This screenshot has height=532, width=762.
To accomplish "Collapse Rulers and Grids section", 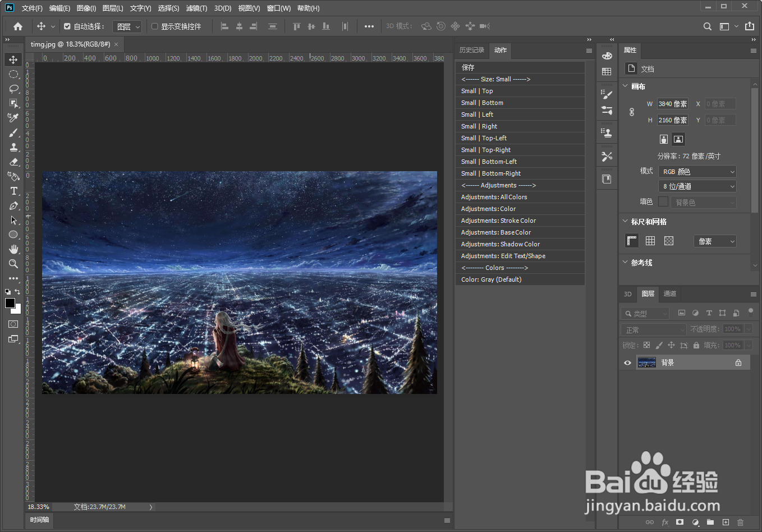I will click(x=626, y=222).
